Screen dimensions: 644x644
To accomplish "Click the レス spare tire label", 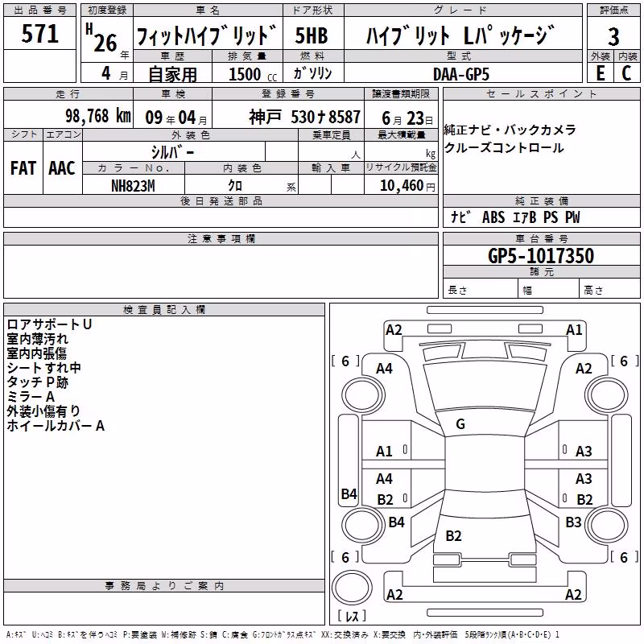I will point(352,616).
